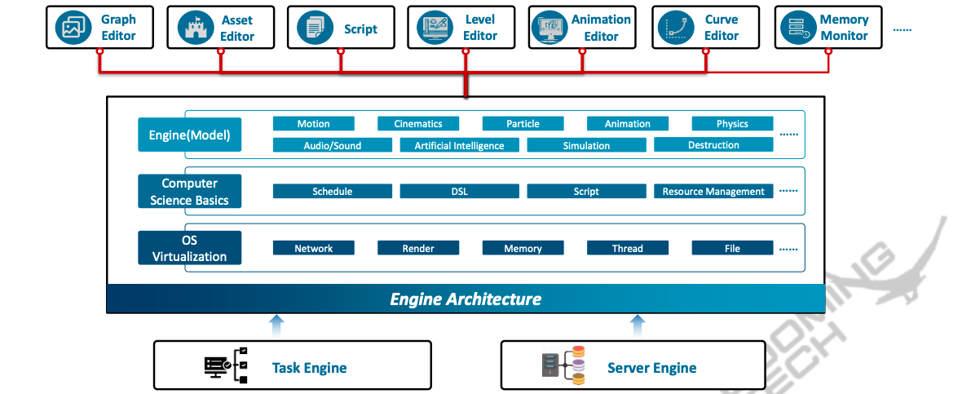Viewport: 980px width, 394px height.
Task: Select the Animation Editor label
Action: click(x=601, y=28)
